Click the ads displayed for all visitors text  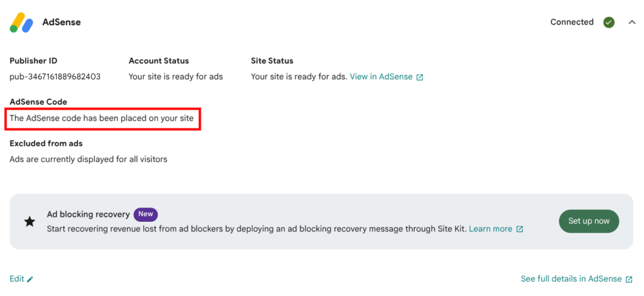(x=88, y=159)
